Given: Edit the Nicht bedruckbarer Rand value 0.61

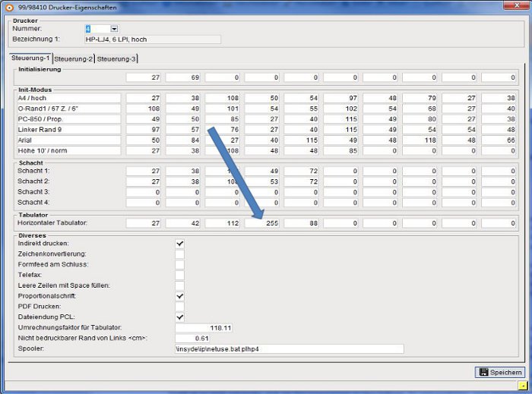Looking at the screenshot, I should [193, 339].
